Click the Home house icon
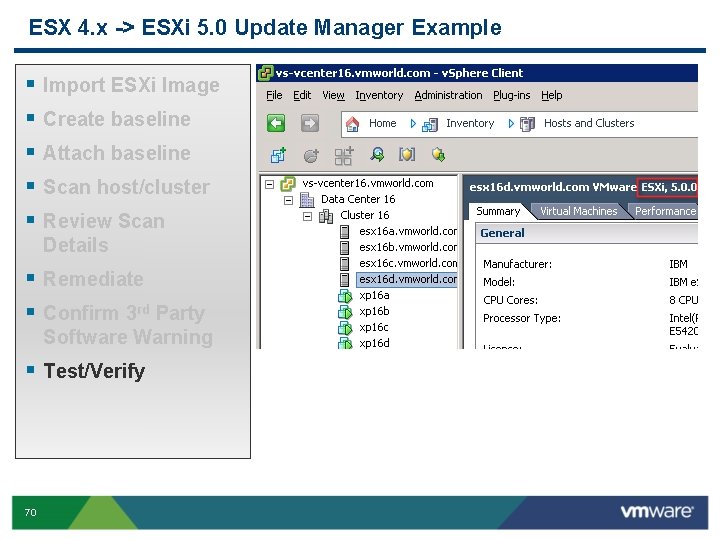The width and height of the screenshot is (720, 540). pyautogui.click(x=353, y=124)
